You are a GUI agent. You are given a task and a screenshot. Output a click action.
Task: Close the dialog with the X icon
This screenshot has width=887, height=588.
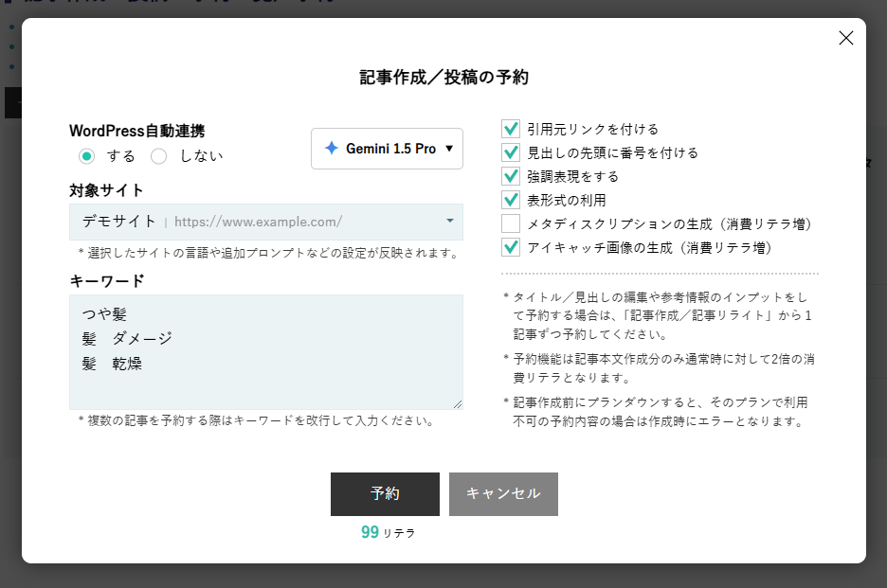click(x=846, y=38)
